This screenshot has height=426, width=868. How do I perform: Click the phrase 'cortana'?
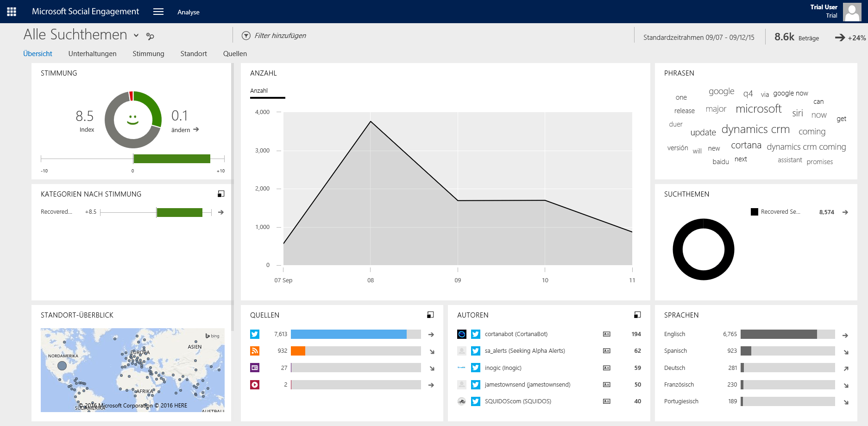[x=746, y=145]
